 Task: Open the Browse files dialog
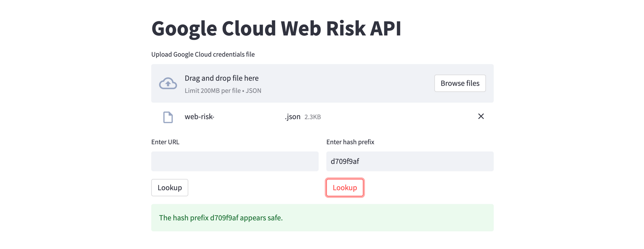click(460, 83)
